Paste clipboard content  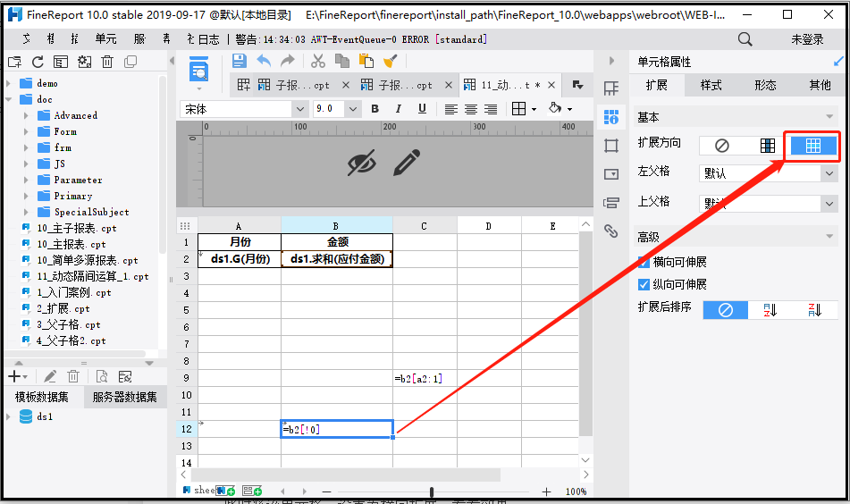(366, 61)
